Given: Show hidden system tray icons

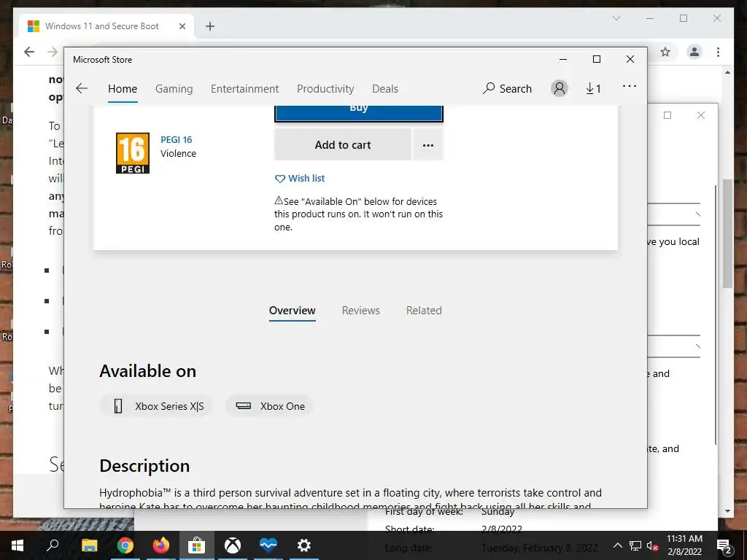Looking at the screenshot, I should click(617, 545).
